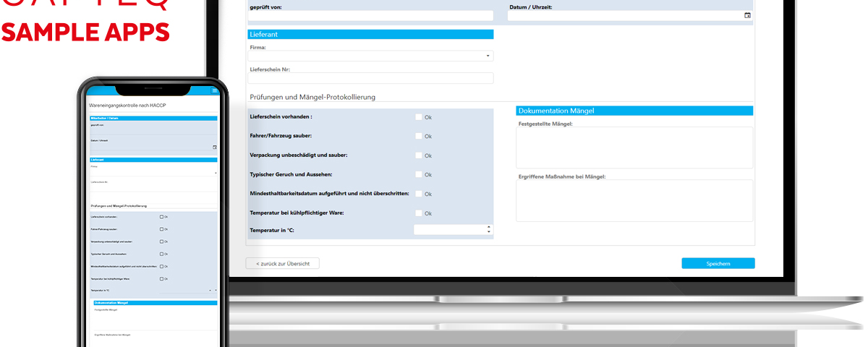Tap the calendar icon on the phone form
Viewport: 868px width, 347px height.
click(214, 147)
